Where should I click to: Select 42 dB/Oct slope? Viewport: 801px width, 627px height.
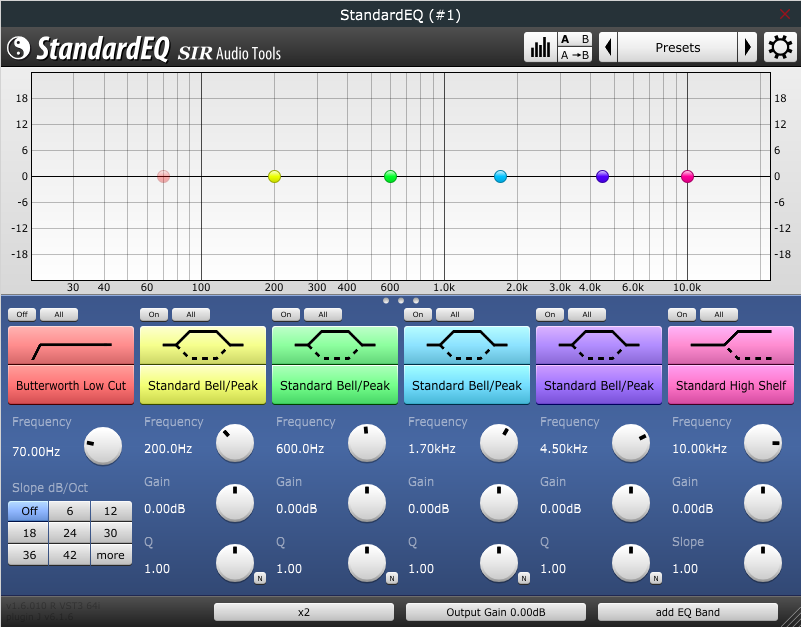70,554
